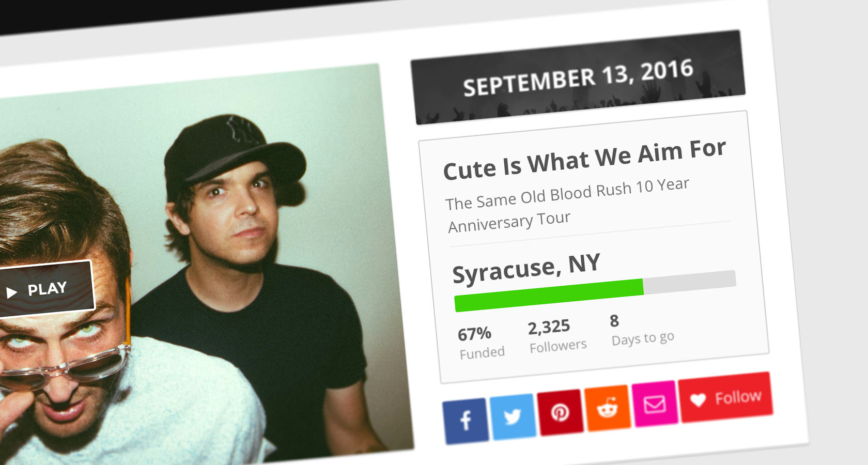The image size is (868, 465).
Task: Click the play triangle icon on the video
Action: point(11,293)
